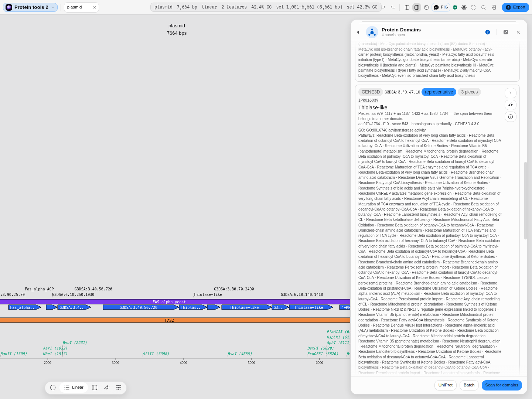This screenshot has height=399, width=532.
Task: Click the G3DSA:3.40.50.720 domain arrow
Action: point(141,307)
